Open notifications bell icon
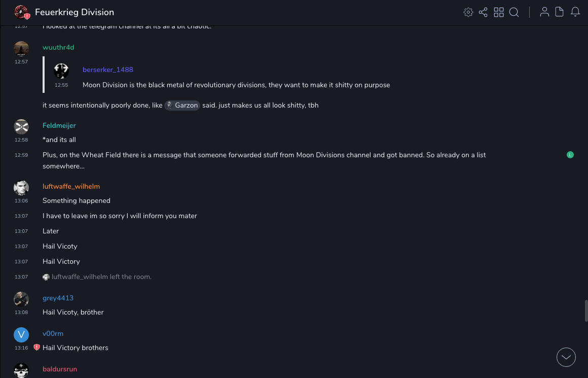588x378 pixels. coord(575,12)
